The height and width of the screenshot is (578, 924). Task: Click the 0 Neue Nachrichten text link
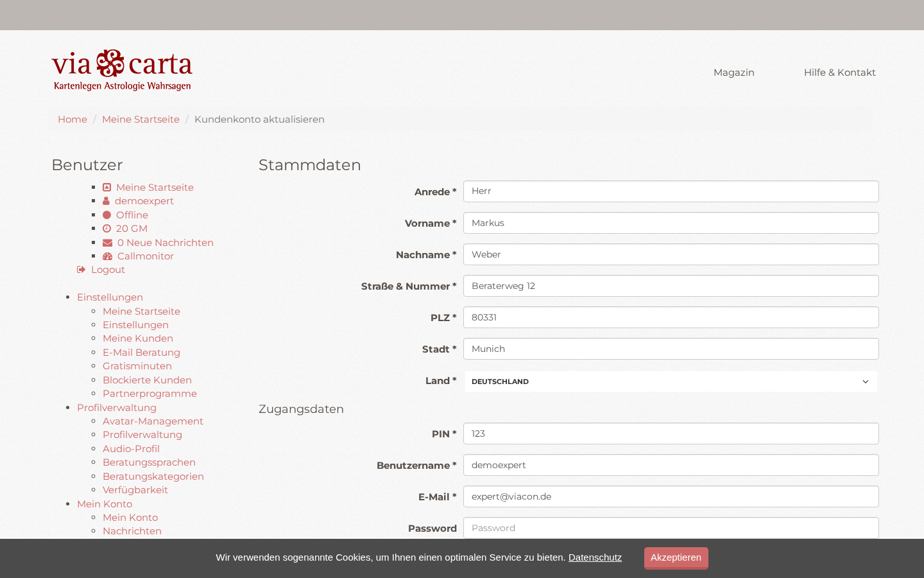point(166,243)
